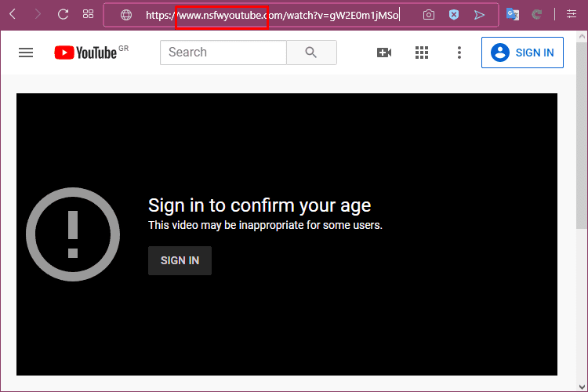Viewport: 588px width, 392px height.
Task: Click the gray circular arrow extension icon
Action: coord(537,15)
